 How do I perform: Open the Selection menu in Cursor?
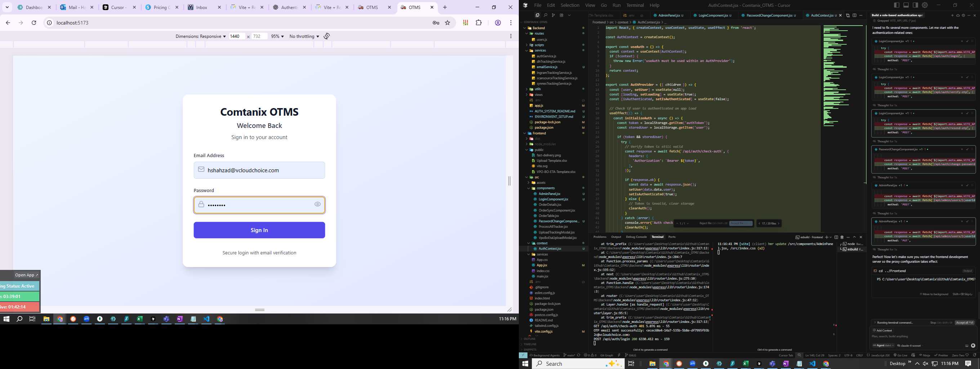pos(570,5)
